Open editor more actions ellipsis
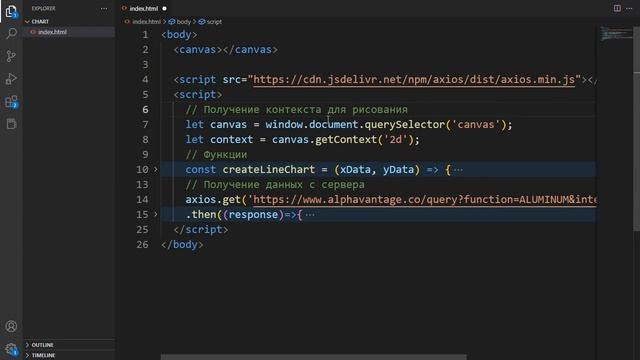640x360 pixels. (x=629, y=8)
